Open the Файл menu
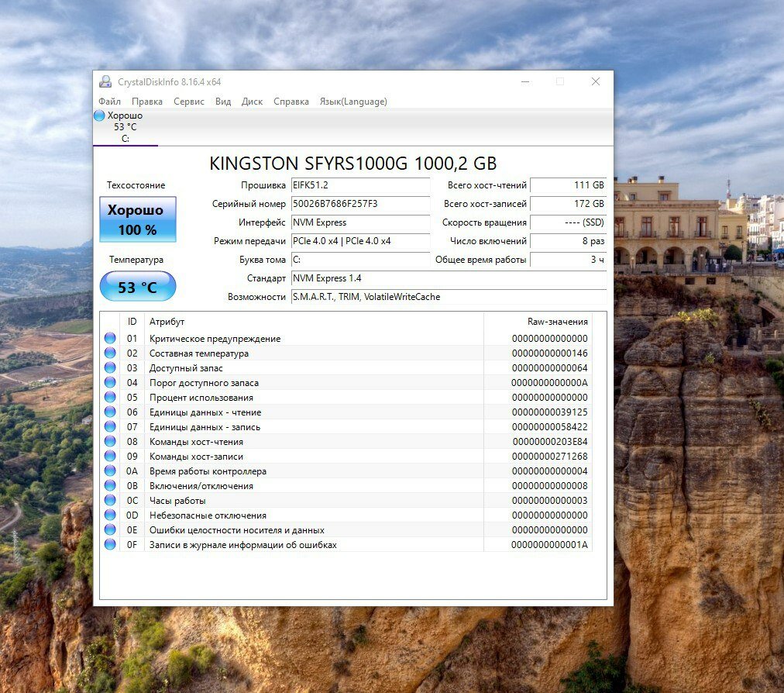 pos(109,102)
